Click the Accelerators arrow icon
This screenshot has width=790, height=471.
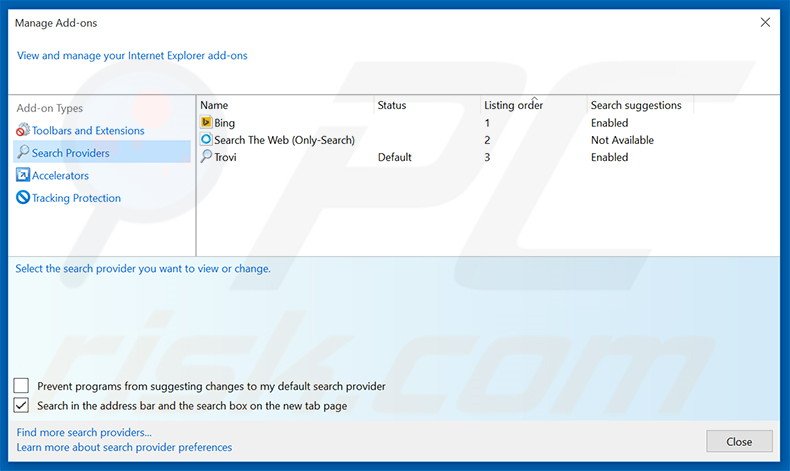point(23,175)
